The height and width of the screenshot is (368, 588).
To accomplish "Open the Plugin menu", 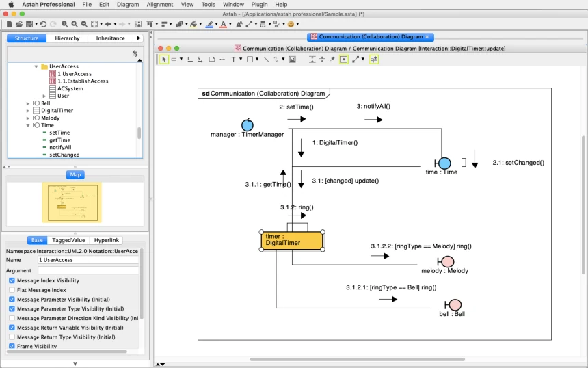I will tap(260, 5).
